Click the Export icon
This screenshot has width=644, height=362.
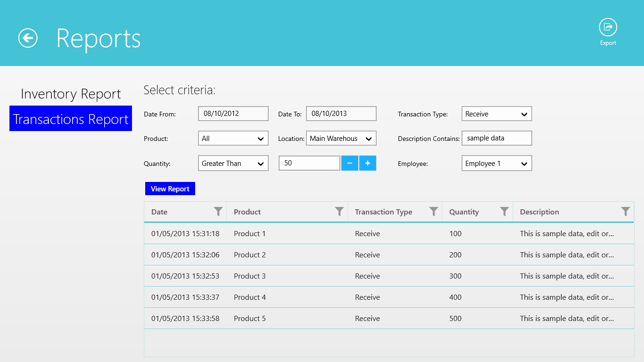(608, 27)
